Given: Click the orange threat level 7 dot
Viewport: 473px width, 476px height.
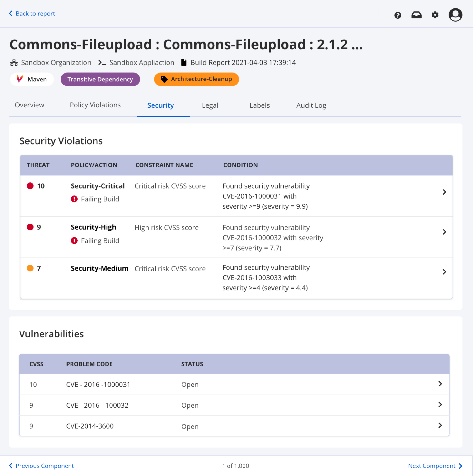Looking at the screenshot, I should (30, 268).
